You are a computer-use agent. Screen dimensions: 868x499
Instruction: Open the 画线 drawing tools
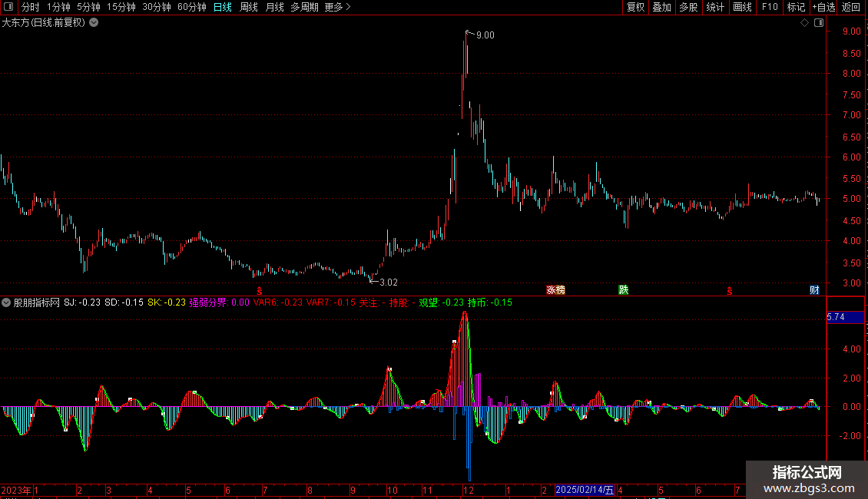tap(742, 7)
